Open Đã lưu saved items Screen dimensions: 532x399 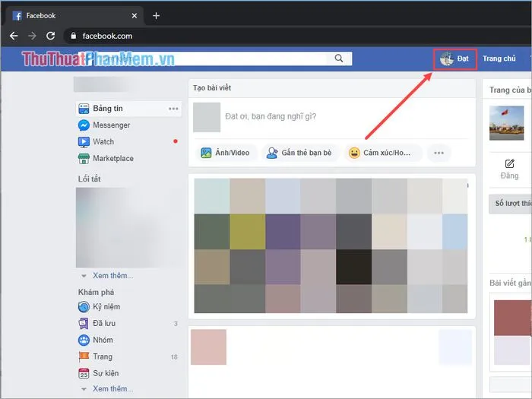click(105, 323)
